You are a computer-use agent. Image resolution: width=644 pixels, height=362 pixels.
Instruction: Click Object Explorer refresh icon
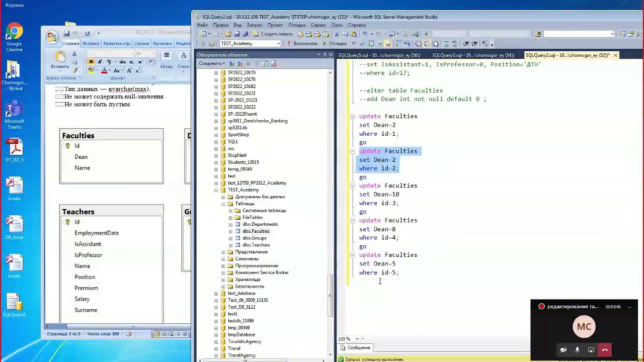click(x=265, y=64)
